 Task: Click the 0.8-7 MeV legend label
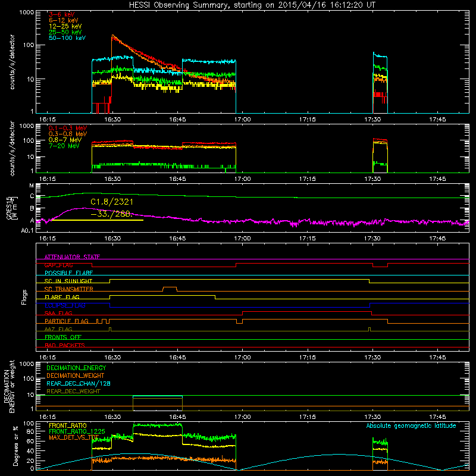[65, 140]
